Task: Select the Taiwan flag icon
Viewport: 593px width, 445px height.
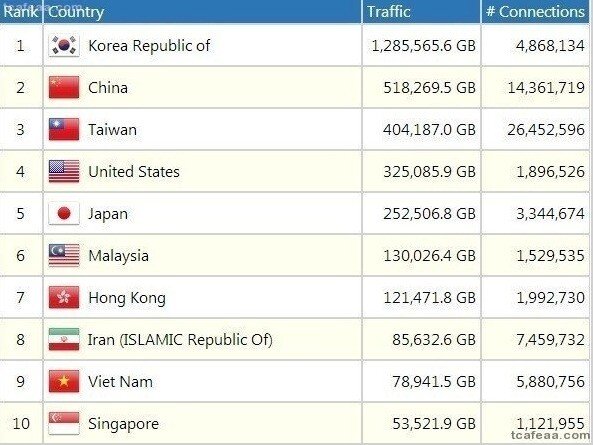Action: tap(64, 129)
